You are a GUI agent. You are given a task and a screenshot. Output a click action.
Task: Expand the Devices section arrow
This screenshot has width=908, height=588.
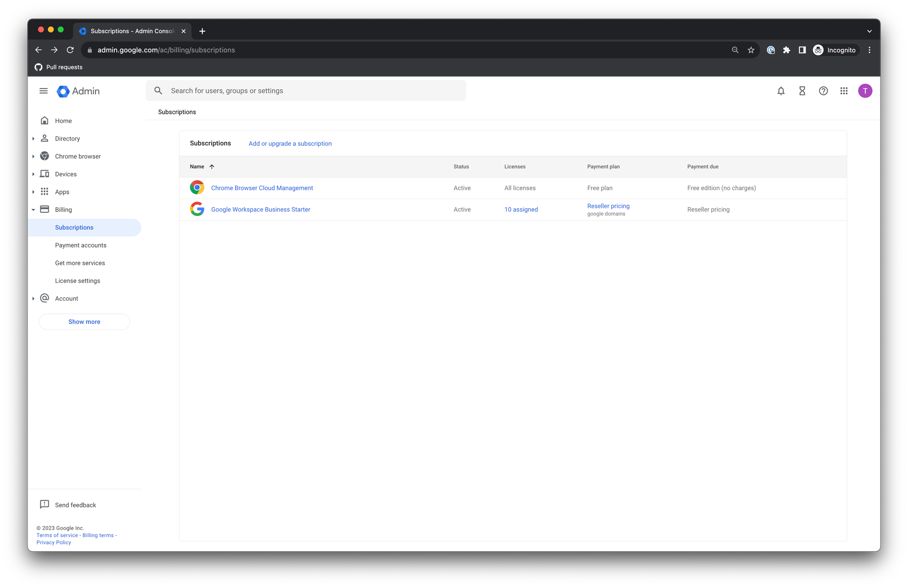click(33, 174)
